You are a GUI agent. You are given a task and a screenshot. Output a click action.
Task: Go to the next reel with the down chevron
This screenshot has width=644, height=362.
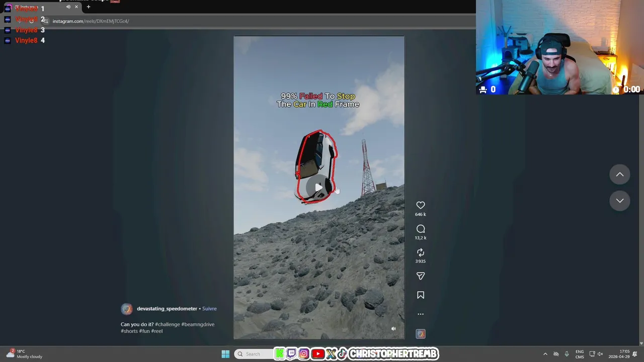(x=620, y=201)
